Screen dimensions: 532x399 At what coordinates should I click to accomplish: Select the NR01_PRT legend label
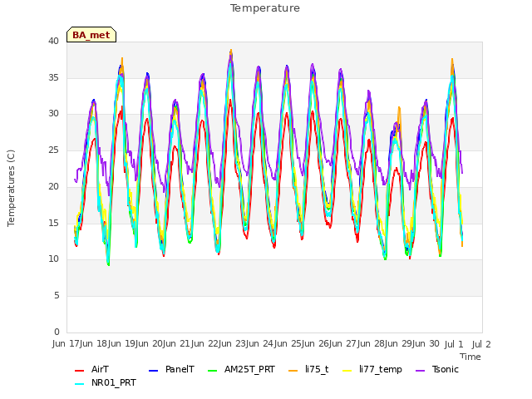click(114, 382)
